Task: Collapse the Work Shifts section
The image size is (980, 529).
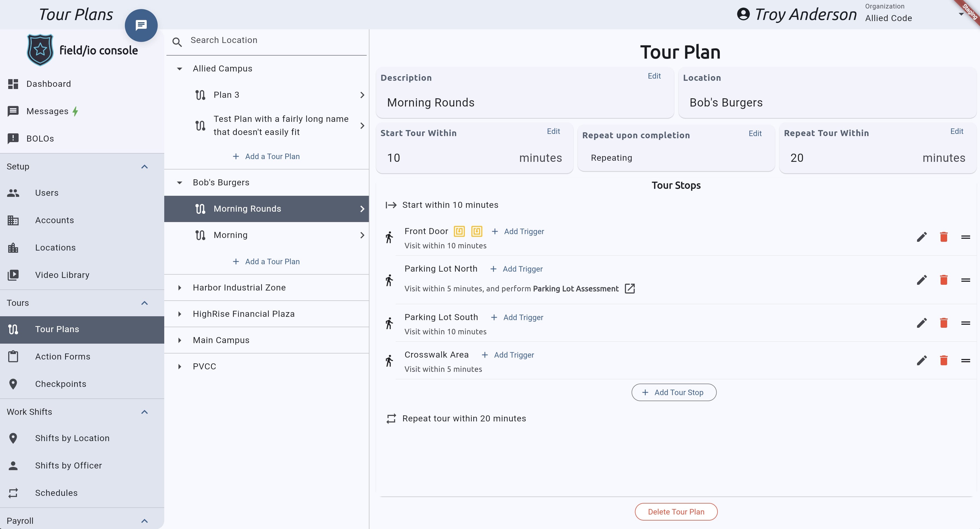Action: [x=145, y=412]
